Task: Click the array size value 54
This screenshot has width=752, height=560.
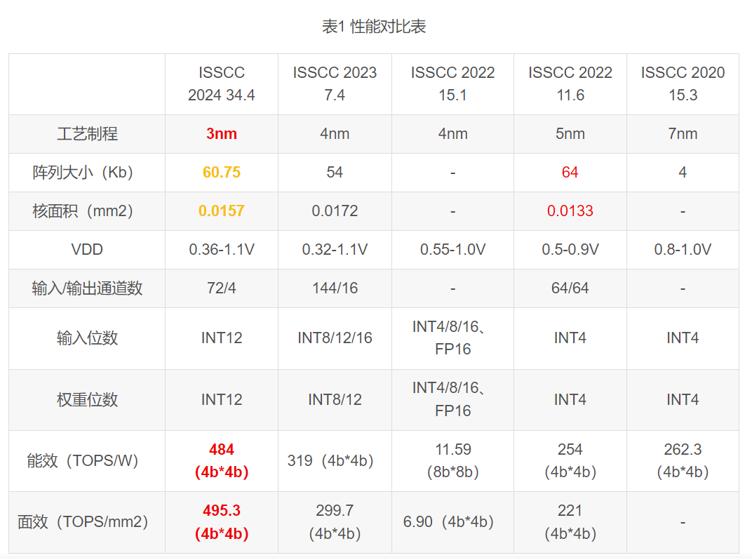Action: pos(335,172)
